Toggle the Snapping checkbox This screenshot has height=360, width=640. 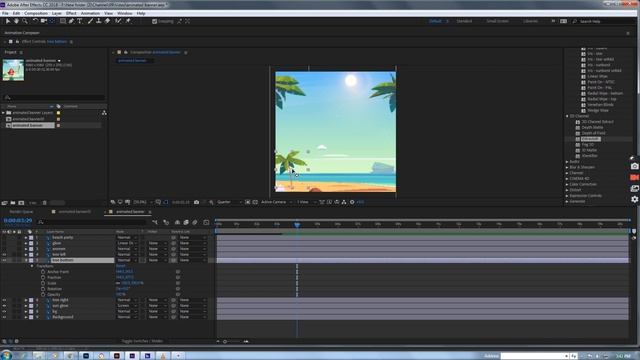tap(154, 21)
